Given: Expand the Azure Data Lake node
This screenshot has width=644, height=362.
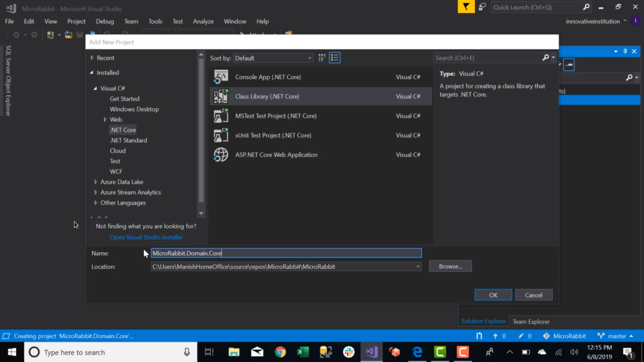Looking at the screenshot, I should pos(96,182).
